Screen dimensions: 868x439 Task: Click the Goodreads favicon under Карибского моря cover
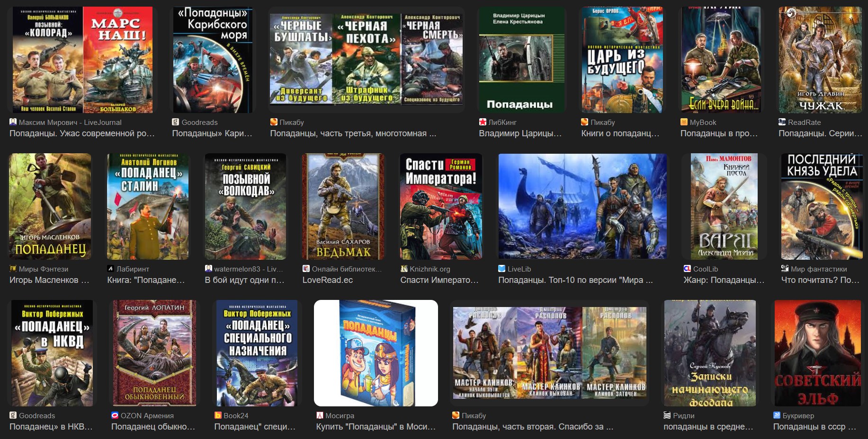[x=176, y=122]
